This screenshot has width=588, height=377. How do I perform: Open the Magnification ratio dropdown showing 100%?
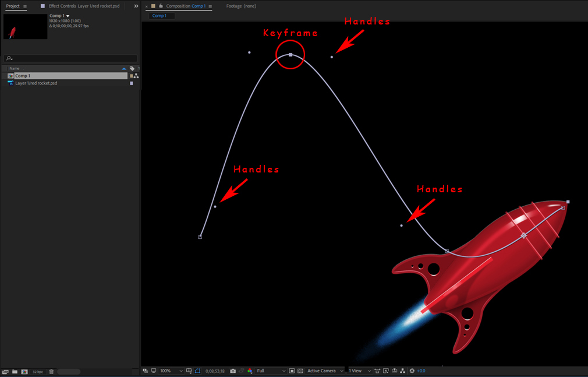pyautogui.click(x=169, y=371)
